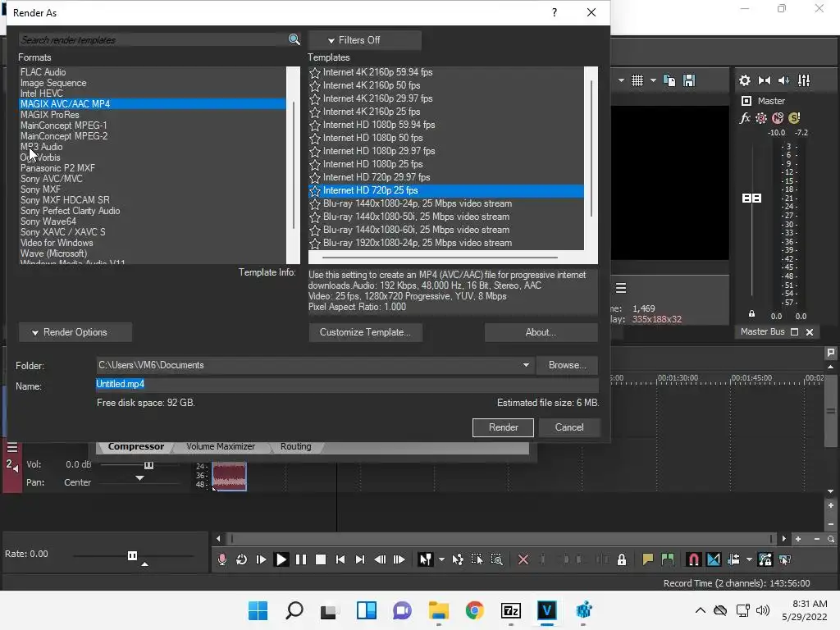Screen dimensions: 840x630
Task: Select Sony AVC/MVC format
Action: (x=152, y=178)
